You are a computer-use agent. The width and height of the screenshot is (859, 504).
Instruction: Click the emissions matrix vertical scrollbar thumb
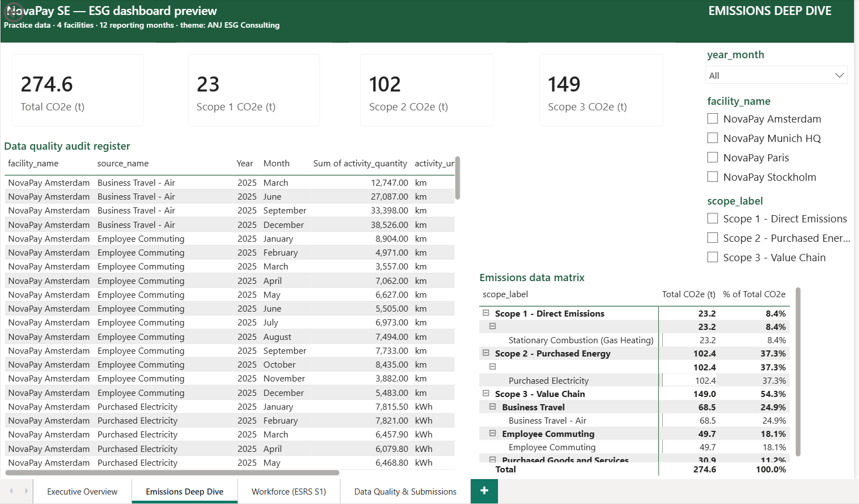coord(798,371)
